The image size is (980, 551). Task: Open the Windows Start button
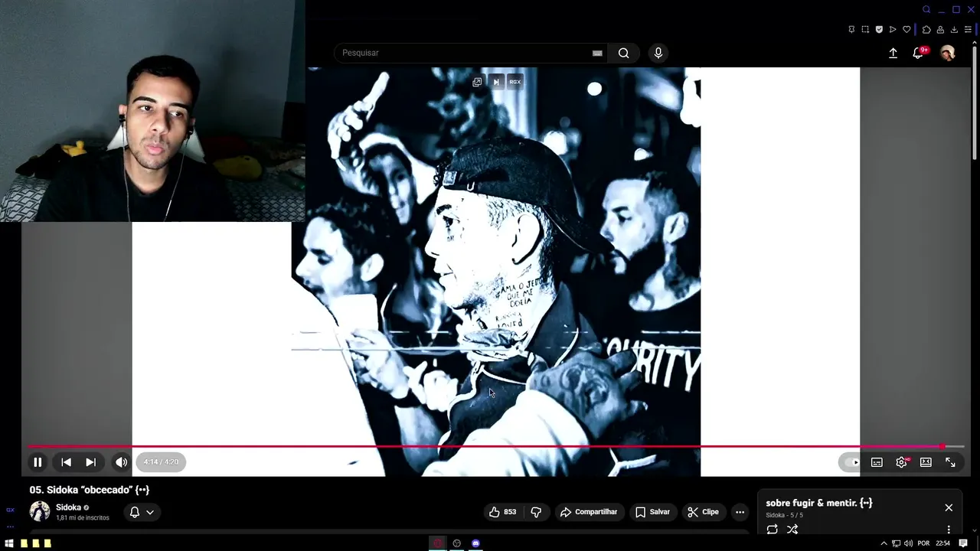pyautogui.click(x=9, y=543)
